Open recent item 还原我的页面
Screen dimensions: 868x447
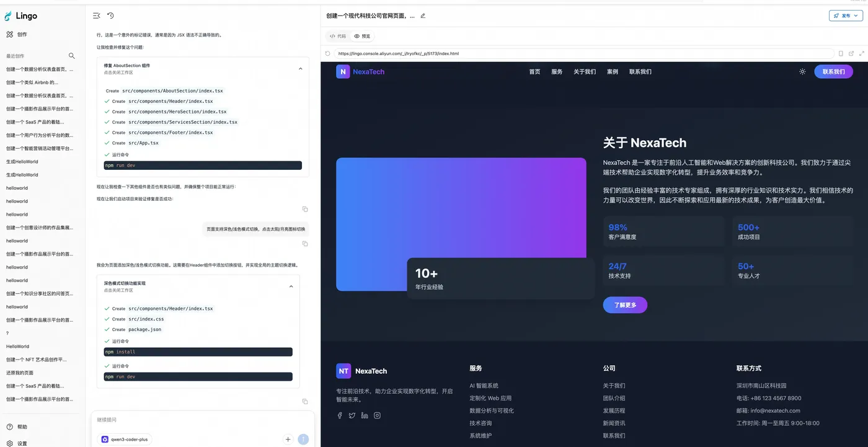[x=20, y=373]
